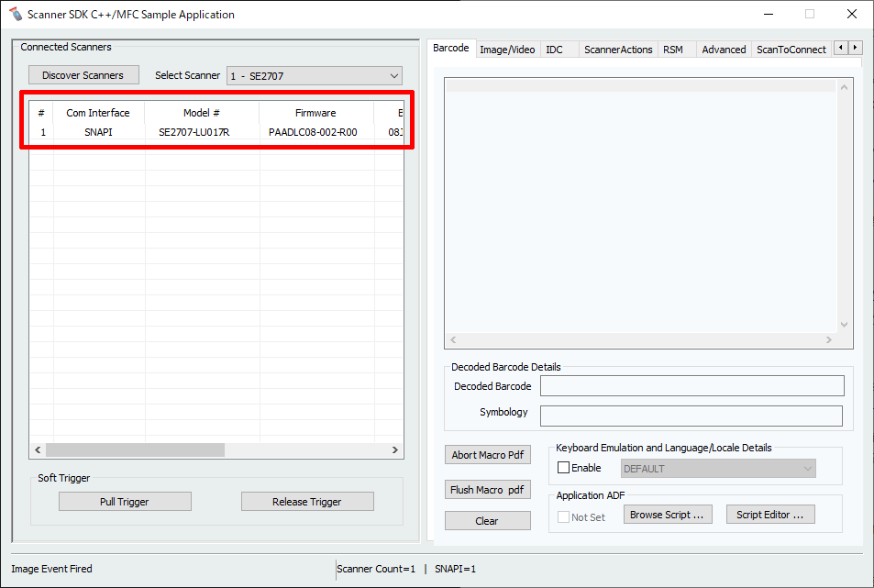Click the scanner list left scroll arrow
The image size is (874, 588).
(38, 449)
